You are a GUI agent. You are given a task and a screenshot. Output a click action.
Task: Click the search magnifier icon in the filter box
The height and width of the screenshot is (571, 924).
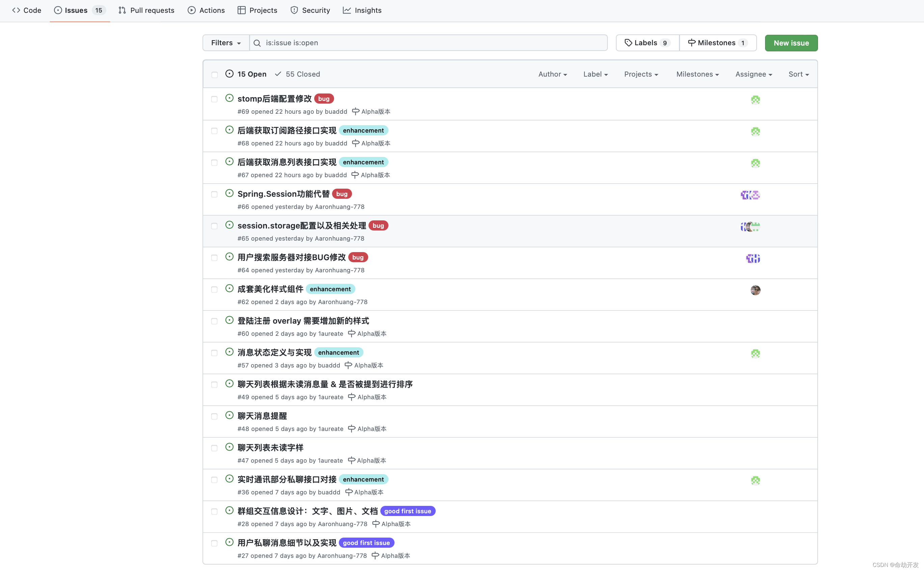point(257,43)
